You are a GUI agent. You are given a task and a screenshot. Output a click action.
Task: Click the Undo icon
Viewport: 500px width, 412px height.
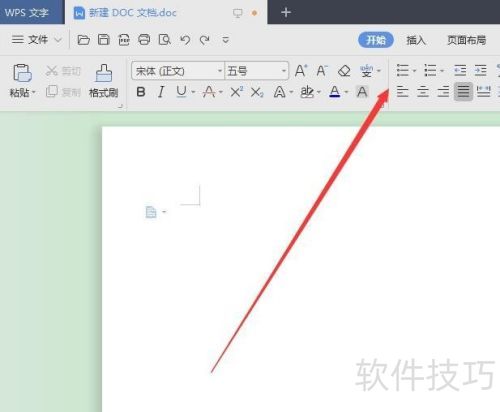point(185,40)
